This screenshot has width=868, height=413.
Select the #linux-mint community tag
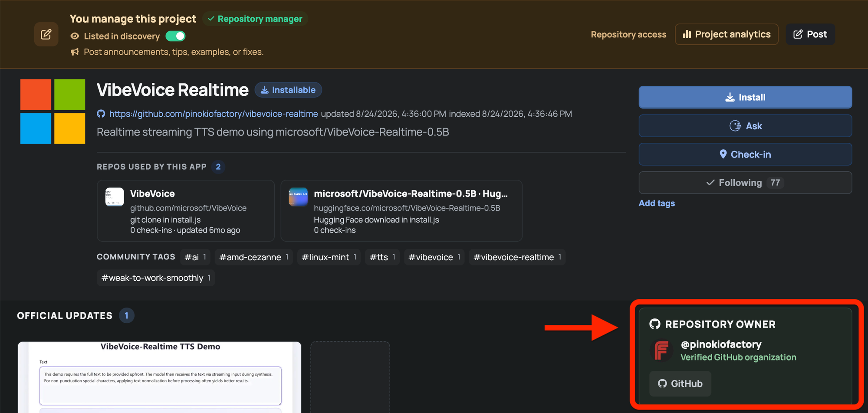coord(329,257)
